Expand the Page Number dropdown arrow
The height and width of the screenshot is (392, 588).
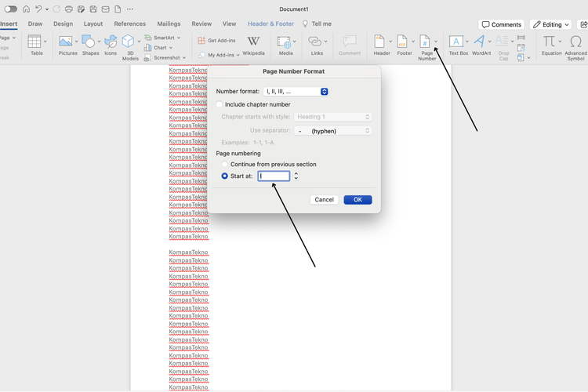tap(436, 42)
